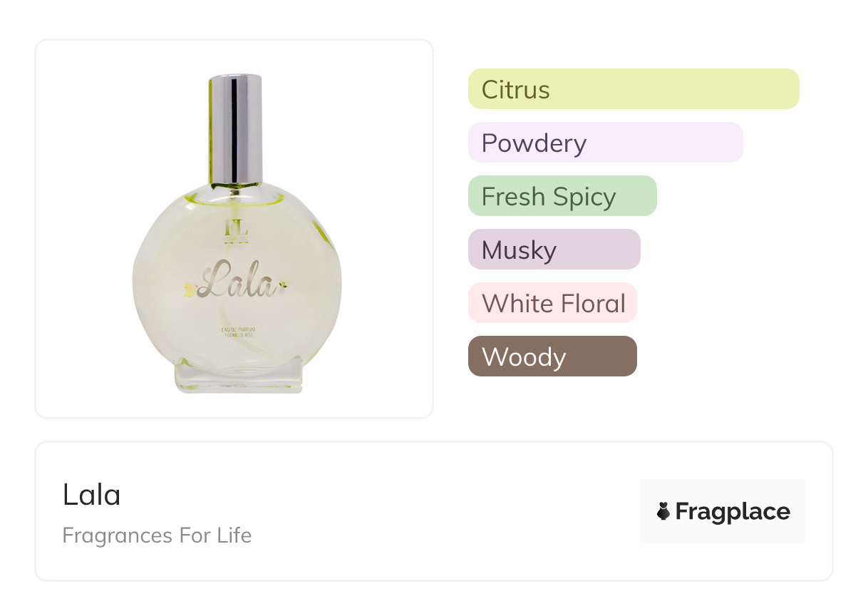Open the Lala perfume title
Image resolution: width=868 pixels, height=616 pixels.
click(91, 495)
